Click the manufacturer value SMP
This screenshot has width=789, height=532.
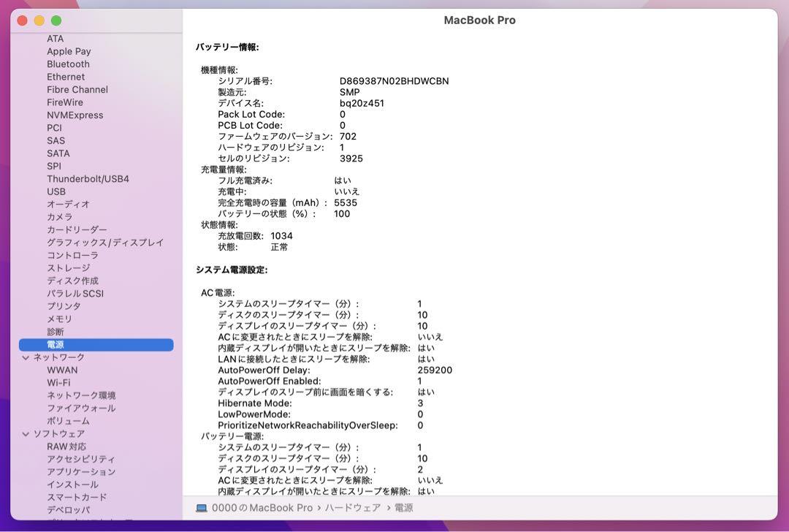(x=350, y=92)
